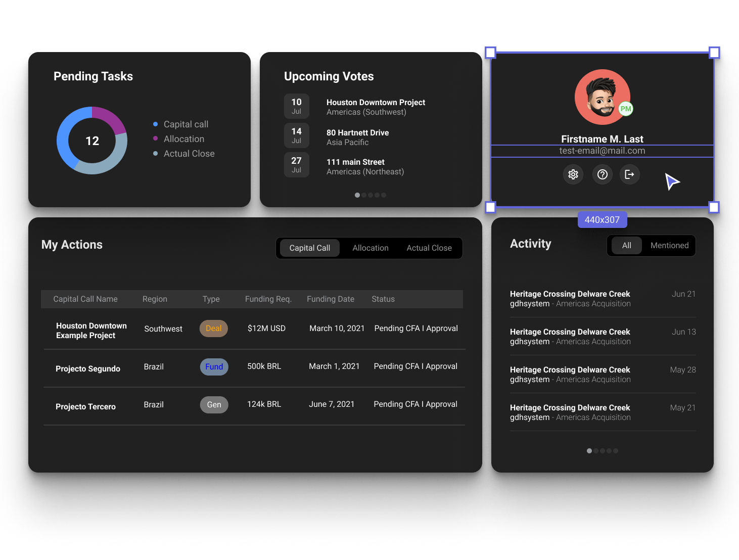
Task: Click the user profile avatar picture
Action: point(601,96)
